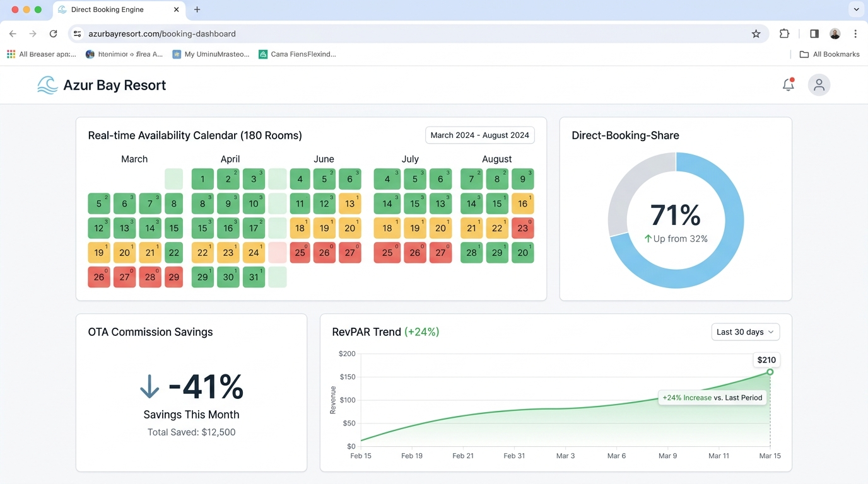Image resolution: width=868 pixels, height=484 pixels.
Task: Open a new browser tab
Action: (x=197, y=9)
